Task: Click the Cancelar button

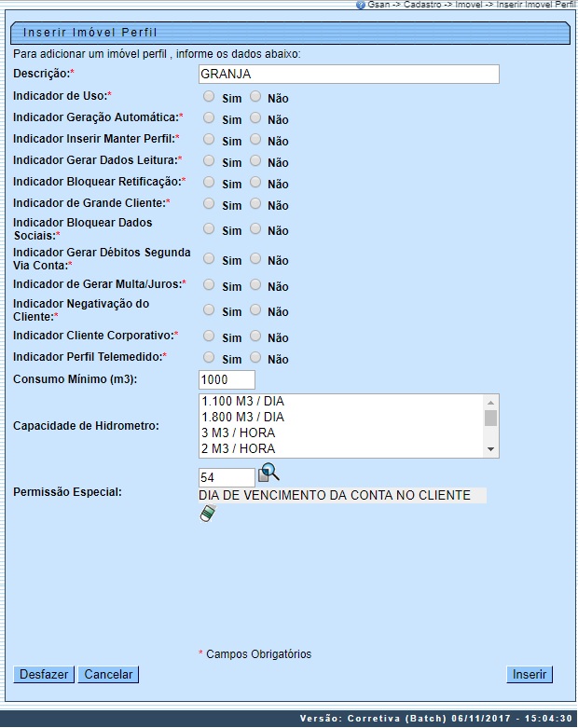Action: coord(108,674)
